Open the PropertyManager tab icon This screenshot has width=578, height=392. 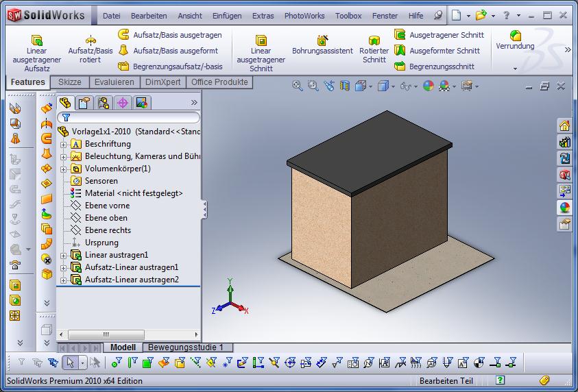[84, 103]
